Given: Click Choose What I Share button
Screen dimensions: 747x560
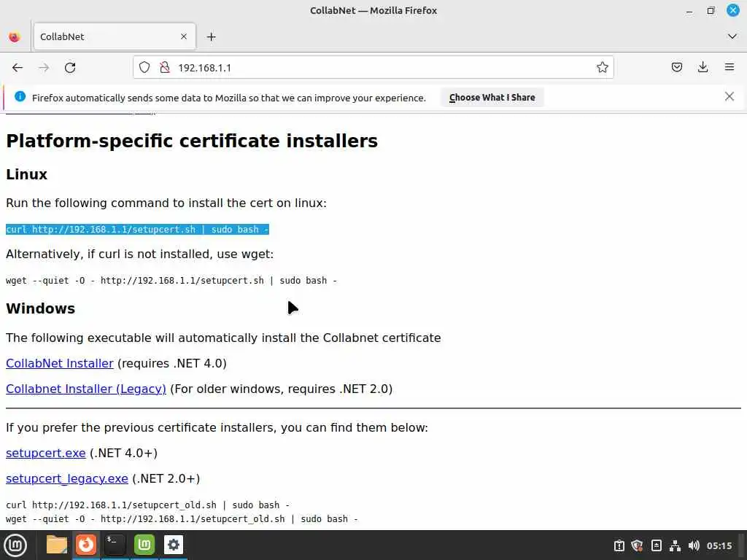Looking at the screenshot, I should tap(492, 97).
